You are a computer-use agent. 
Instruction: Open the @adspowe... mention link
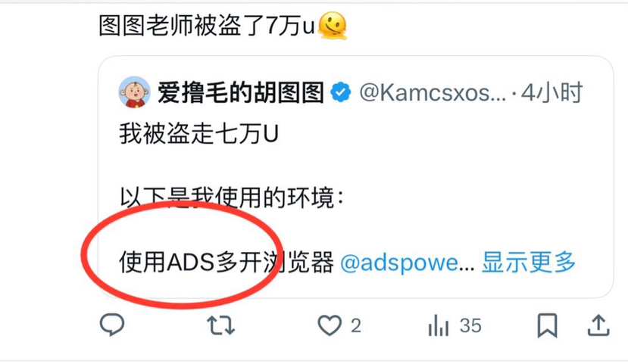coord(407,263)
